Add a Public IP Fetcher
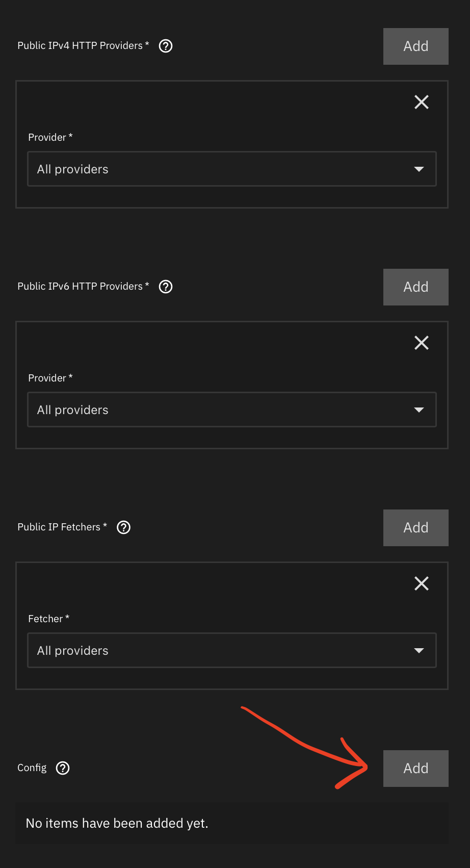This screenshot has width=470, height=868. [416, 528]
